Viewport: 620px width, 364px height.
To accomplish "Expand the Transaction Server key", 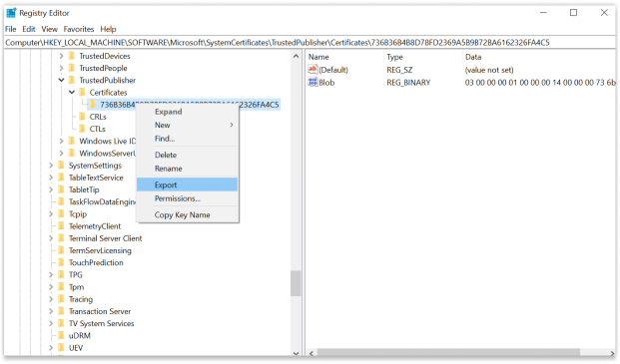I will [x=51, y=311].
